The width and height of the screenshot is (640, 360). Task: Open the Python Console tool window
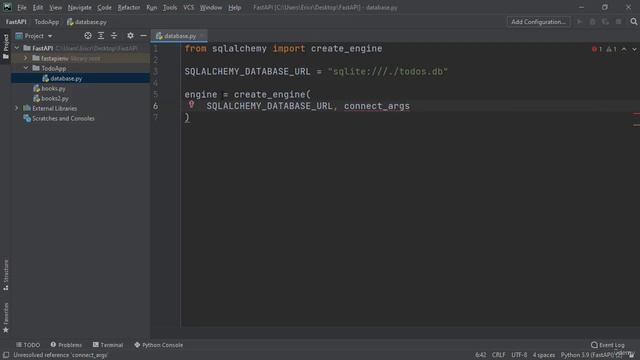[x=158, y=345]
